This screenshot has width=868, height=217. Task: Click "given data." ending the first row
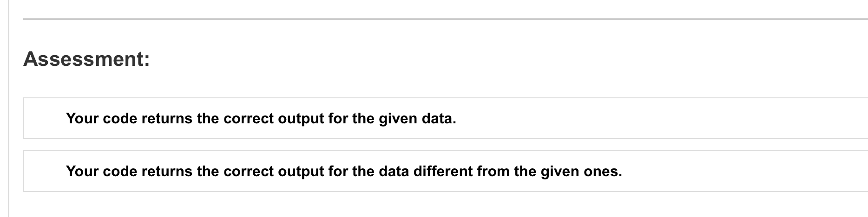coord(418,119)
